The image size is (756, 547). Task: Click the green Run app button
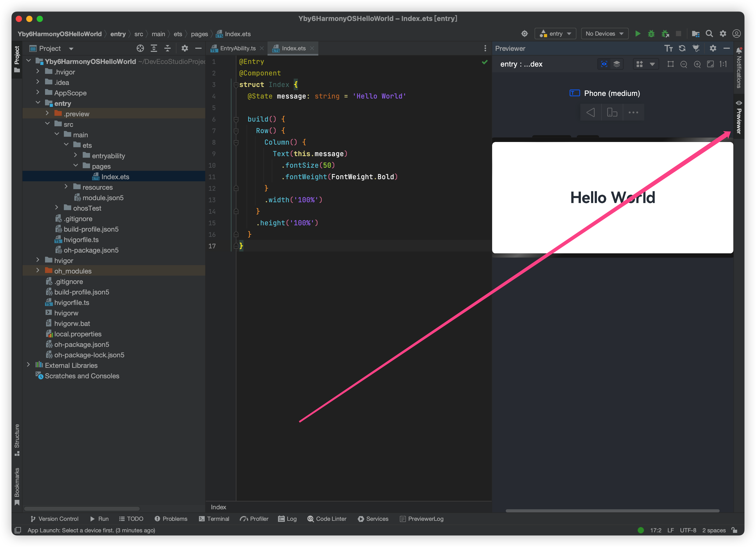tap(637, 34)
